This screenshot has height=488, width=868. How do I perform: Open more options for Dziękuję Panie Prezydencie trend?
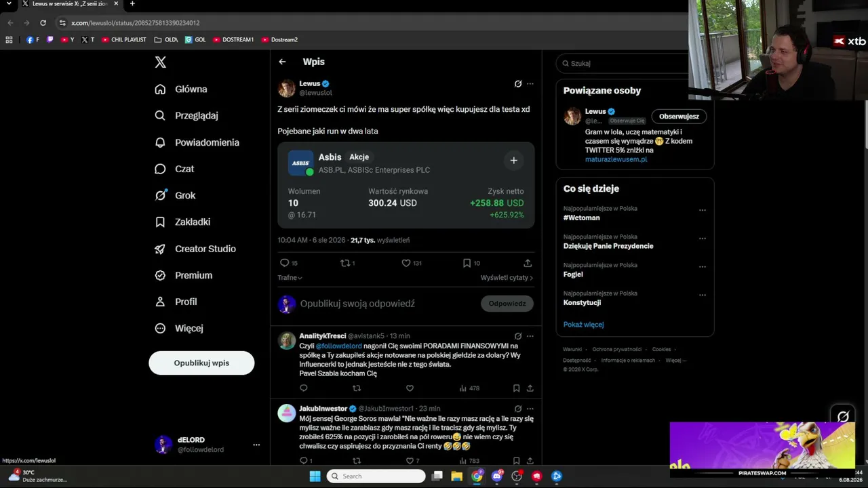pos(703,239)
